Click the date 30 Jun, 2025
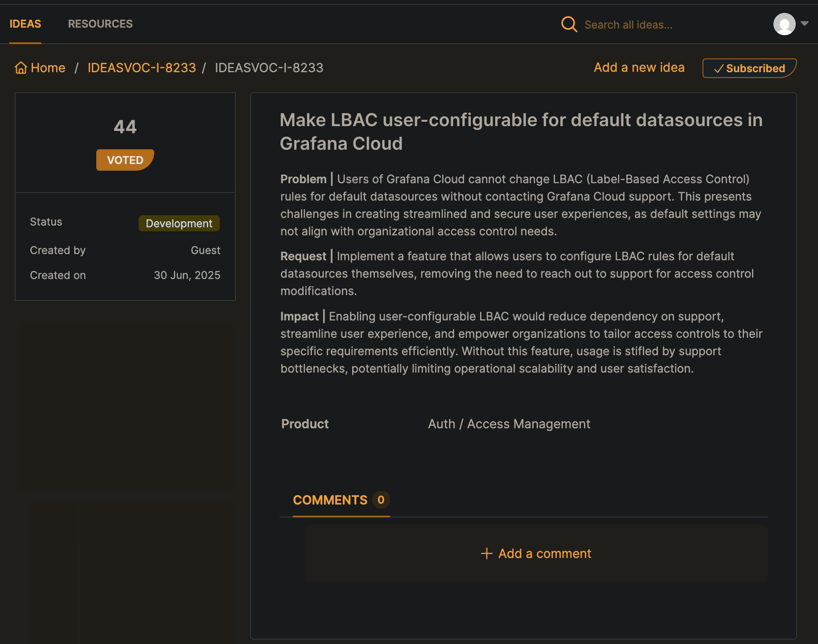The width and height of the screenshot is (818, 644). [x=187, y=275]
